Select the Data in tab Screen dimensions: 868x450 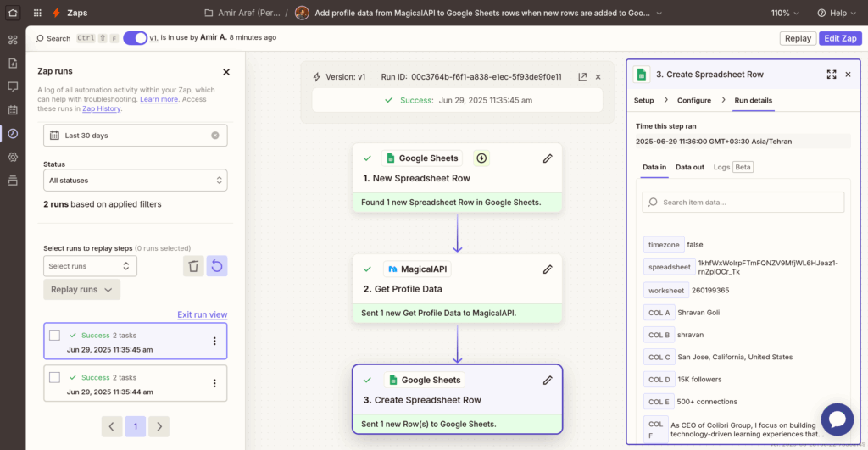pos(654,167)
